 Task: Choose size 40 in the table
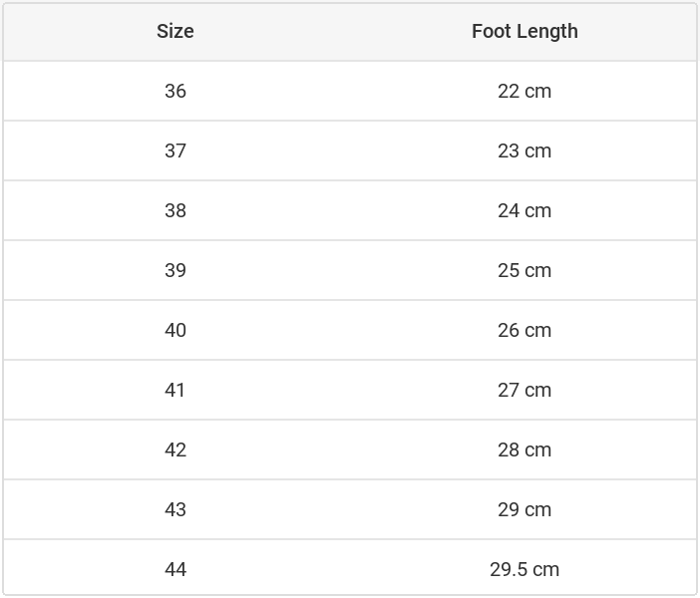pyautogui.click(x=175, y=330)
